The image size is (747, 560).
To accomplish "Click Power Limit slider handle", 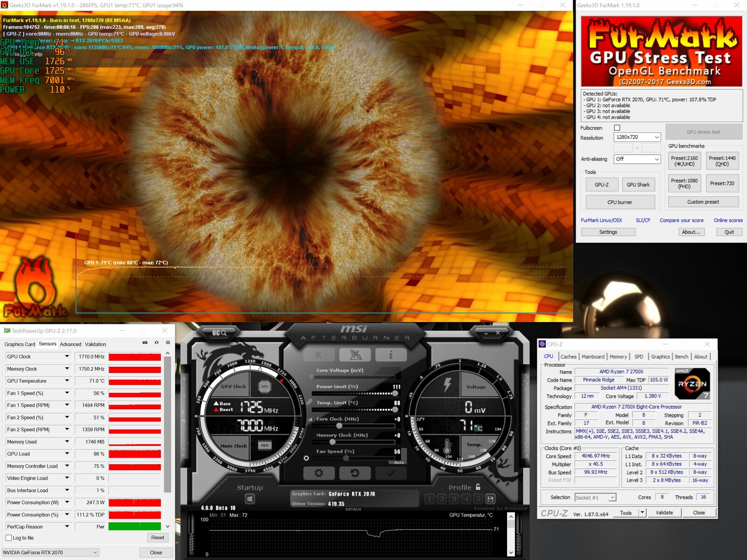I will pyautogui.click(x=395, y=393).
